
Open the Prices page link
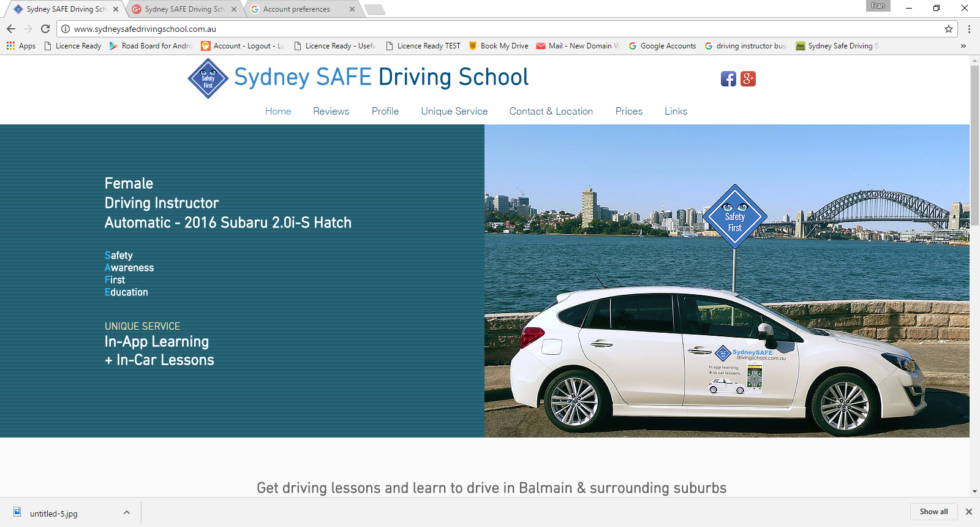pyautogui.click(x=629, y=112)
